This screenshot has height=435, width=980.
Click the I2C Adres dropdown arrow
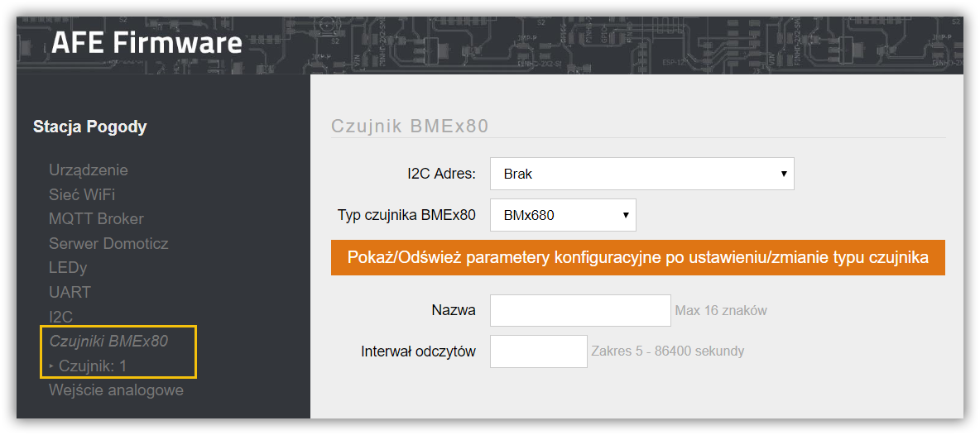[x=784, y=174]
